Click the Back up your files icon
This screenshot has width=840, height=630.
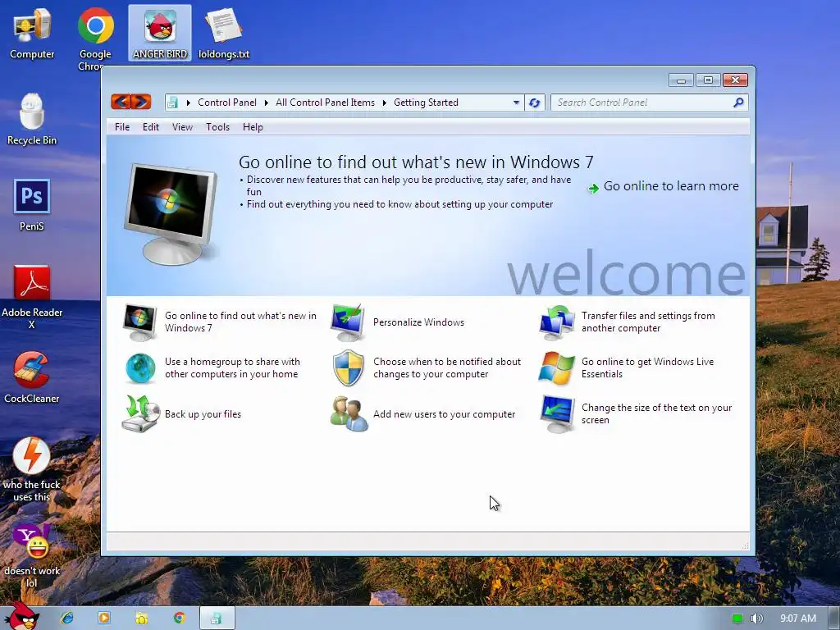140,413
